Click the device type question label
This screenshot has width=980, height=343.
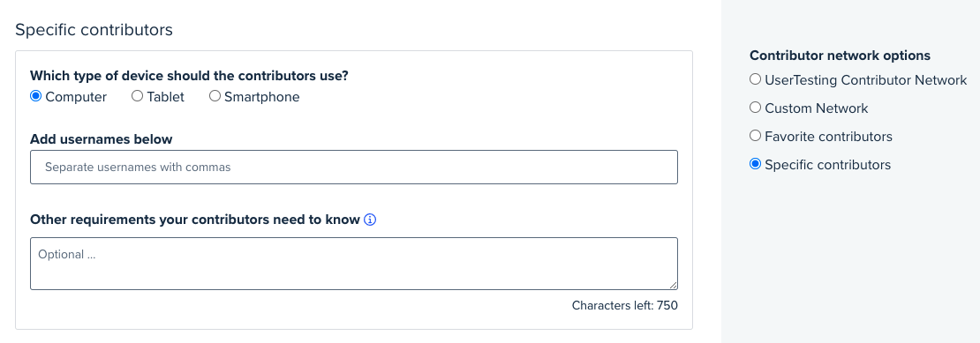pos(189,76)
